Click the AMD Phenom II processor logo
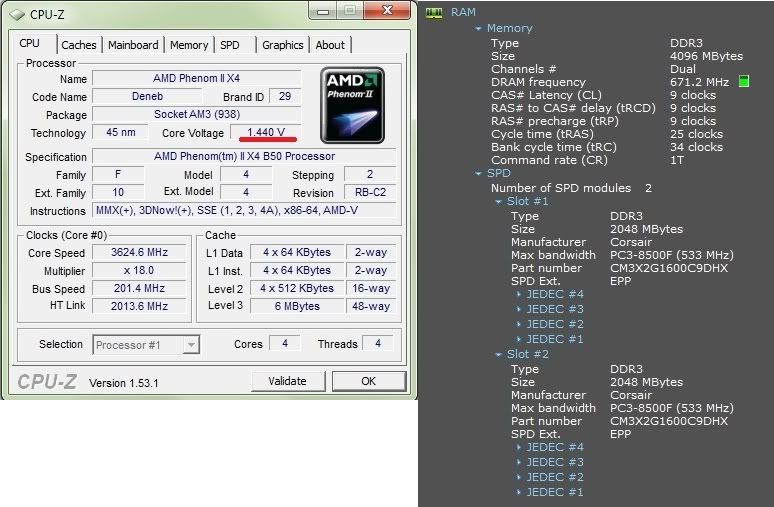 [x=352, y=105]
